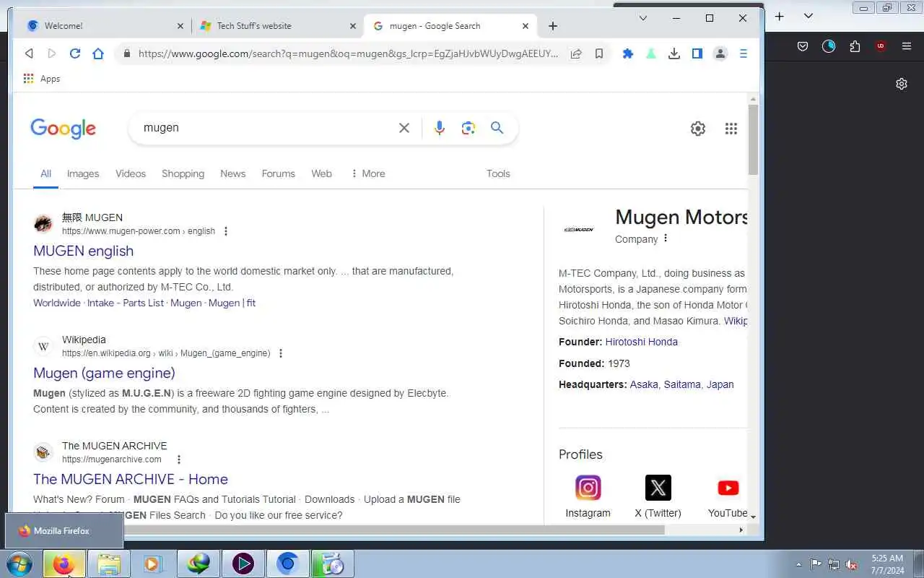Viewport: 924px width, 578px height.
Task: Submit search with magnifier icon
Action: tap(497, 128)
